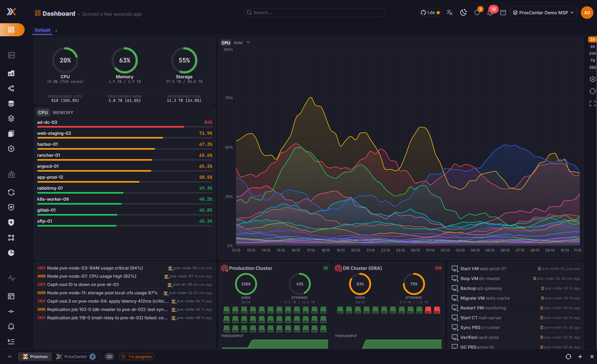Click the refresh icon on right rail
Screen dimensions: 597x364
(x=592, y=91)
